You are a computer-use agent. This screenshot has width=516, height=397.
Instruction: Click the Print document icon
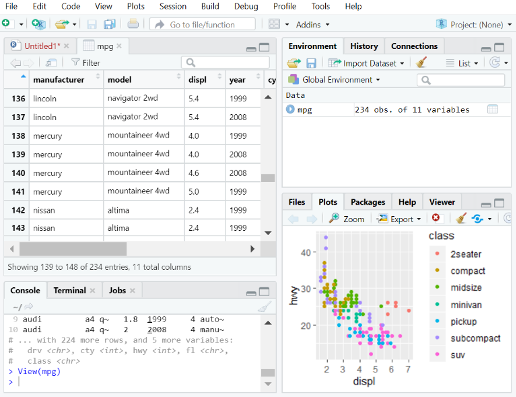point(133,24)
